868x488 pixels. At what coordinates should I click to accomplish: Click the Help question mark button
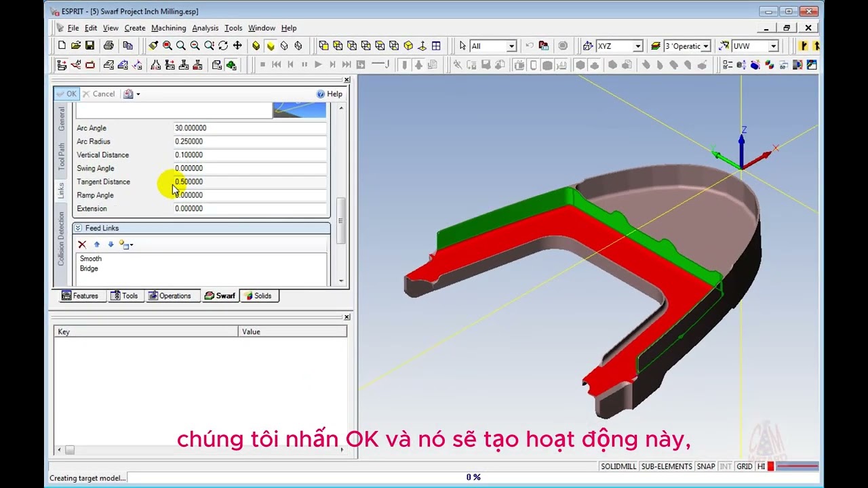click(330, 94)
